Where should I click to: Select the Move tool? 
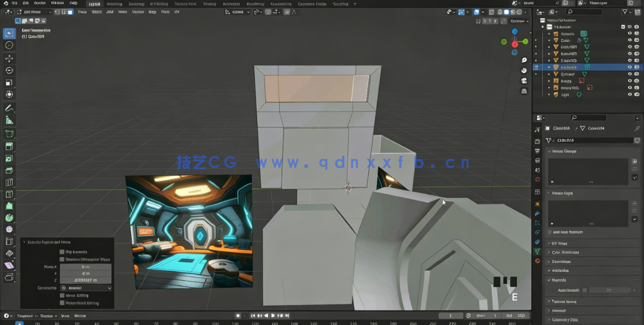9,58
